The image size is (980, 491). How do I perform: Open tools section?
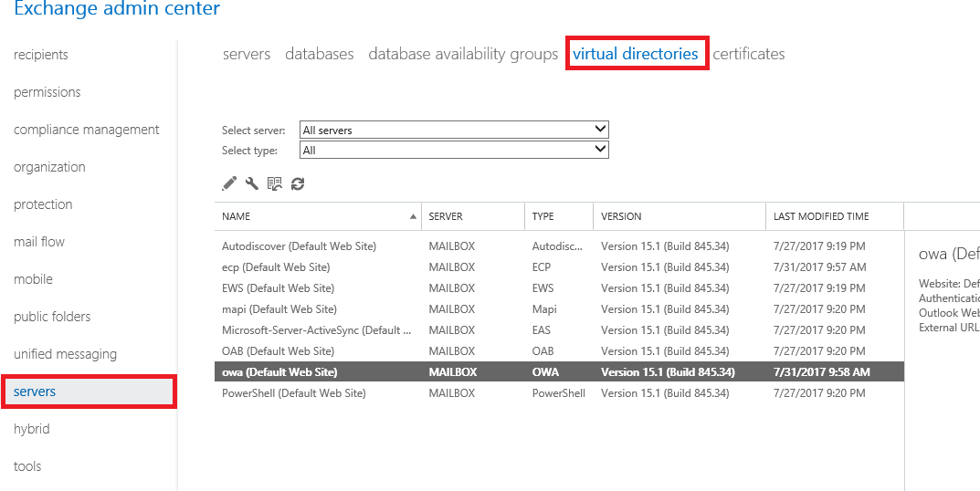[x=27, y=466]
